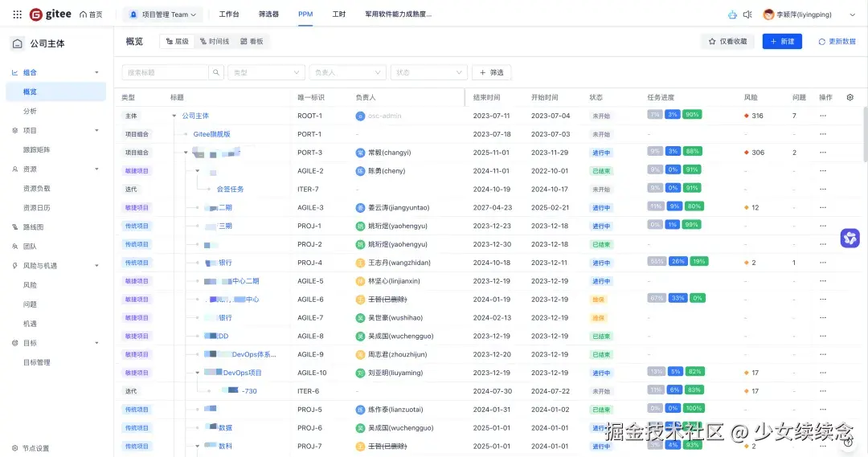Click 常毅(changyi) avatar in PORT-3 row
This screenshot has width=868, height=457.
pyautogui.click(x=360, y=153)
